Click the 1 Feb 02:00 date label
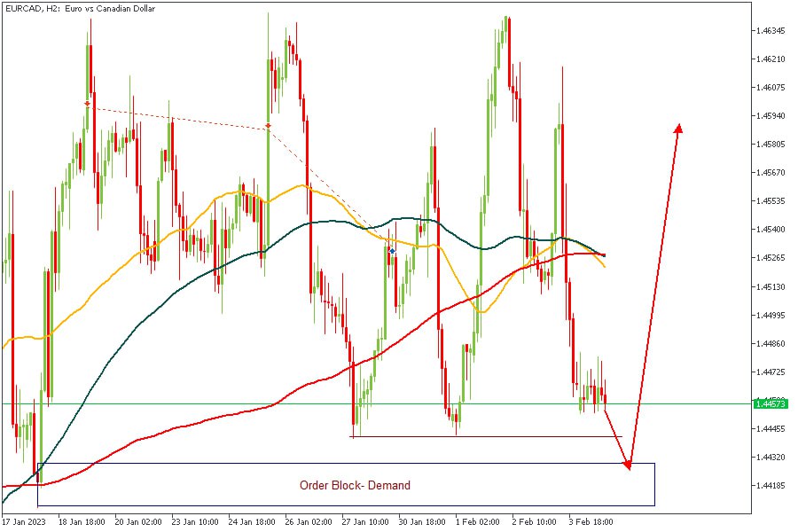 coord(476,522)
